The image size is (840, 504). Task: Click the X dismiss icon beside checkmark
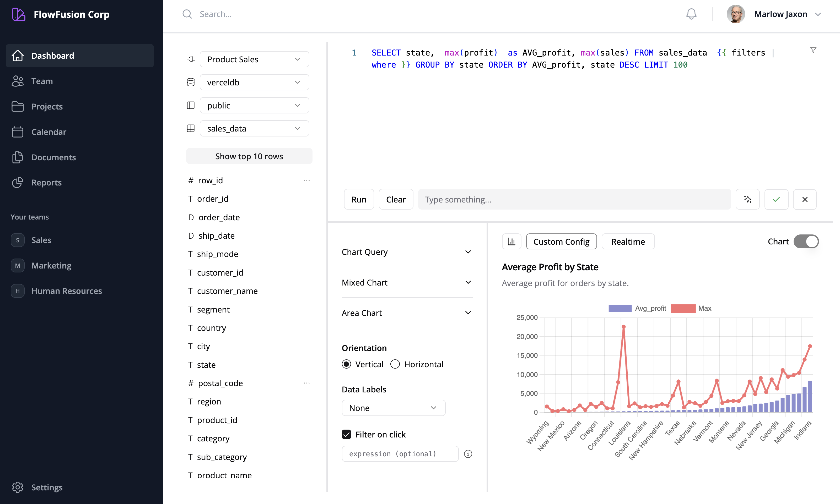(805, 199)
